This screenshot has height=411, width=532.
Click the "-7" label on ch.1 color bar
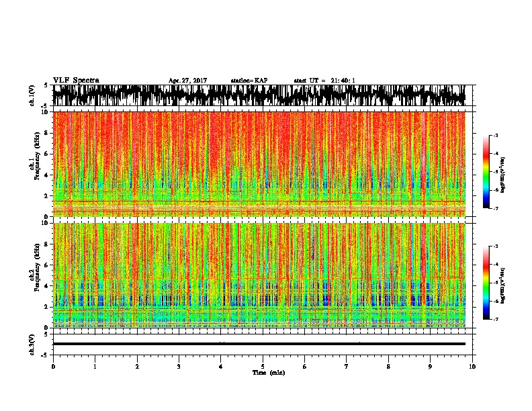[x=496, y=208]
